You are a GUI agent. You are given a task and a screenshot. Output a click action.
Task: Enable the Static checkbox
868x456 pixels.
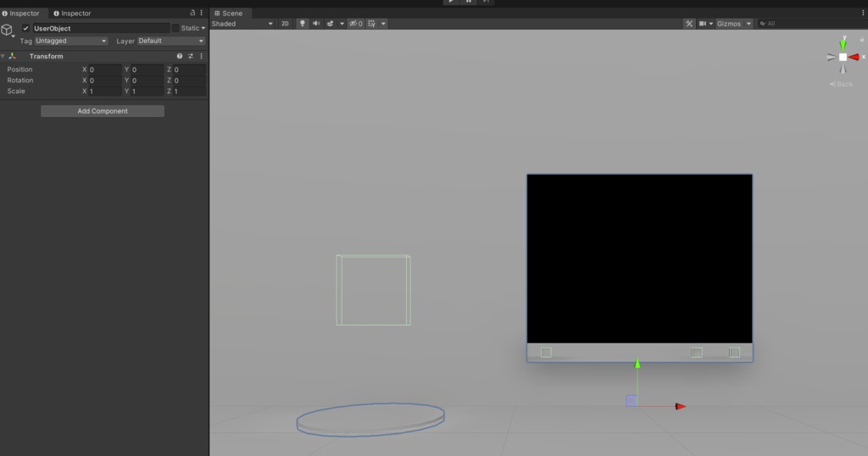pyautogui.click(x=175, y=28)
